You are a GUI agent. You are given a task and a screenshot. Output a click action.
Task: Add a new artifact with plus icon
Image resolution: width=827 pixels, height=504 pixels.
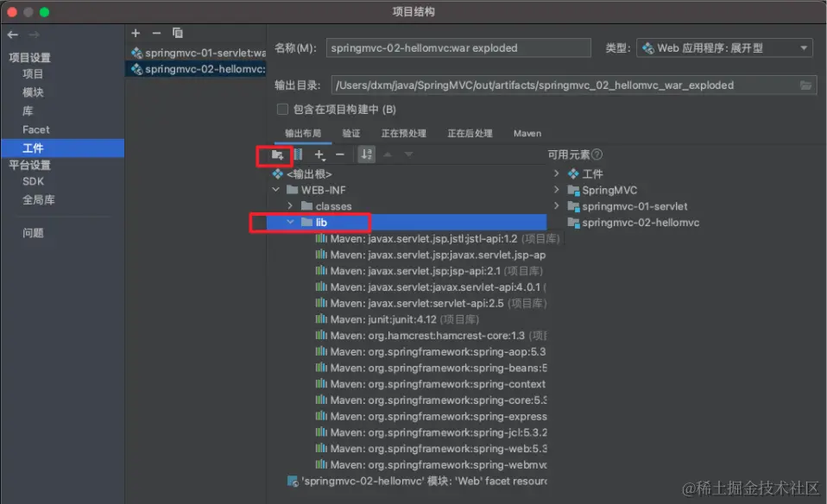click(x=136, y=33)
